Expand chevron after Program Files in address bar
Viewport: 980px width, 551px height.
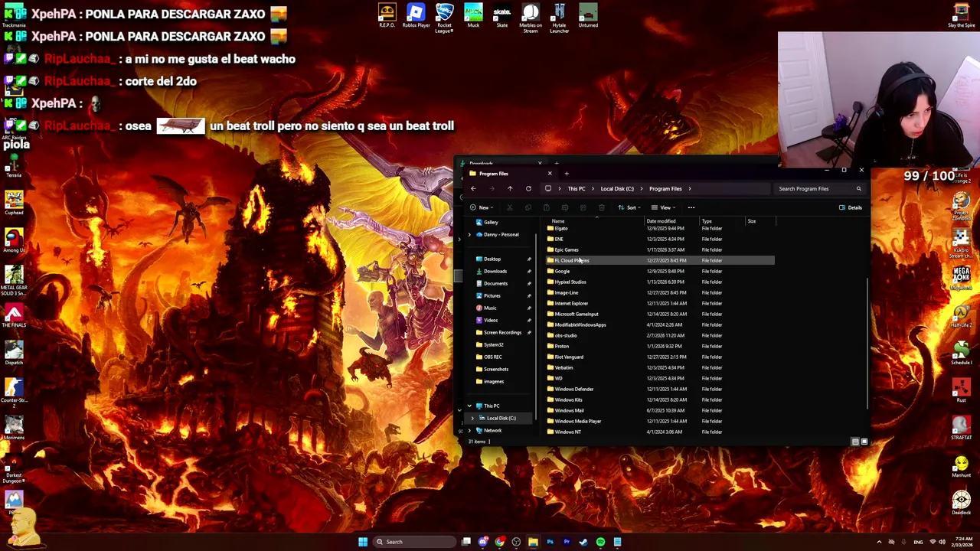690,189
